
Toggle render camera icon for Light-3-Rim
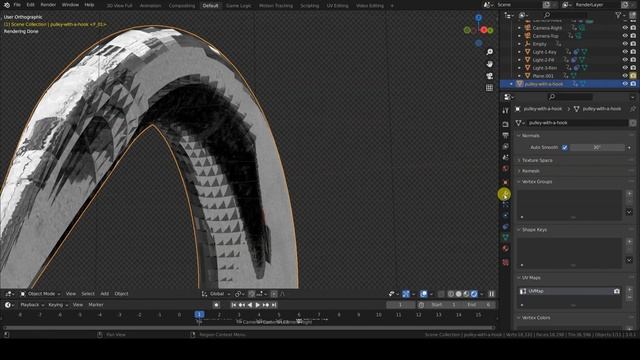633,68
